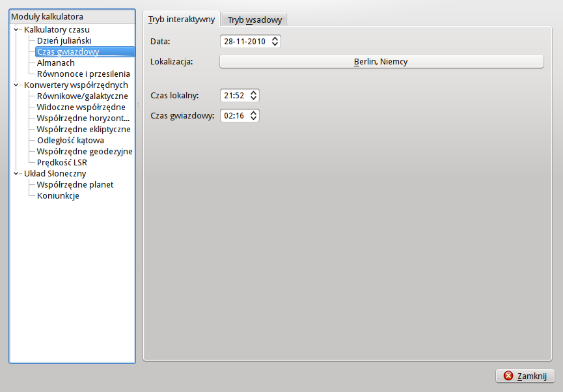The image size is (563, 392).
Task: Switch to the Tryb wsadowy tab
Action: (x=254, y=20)
